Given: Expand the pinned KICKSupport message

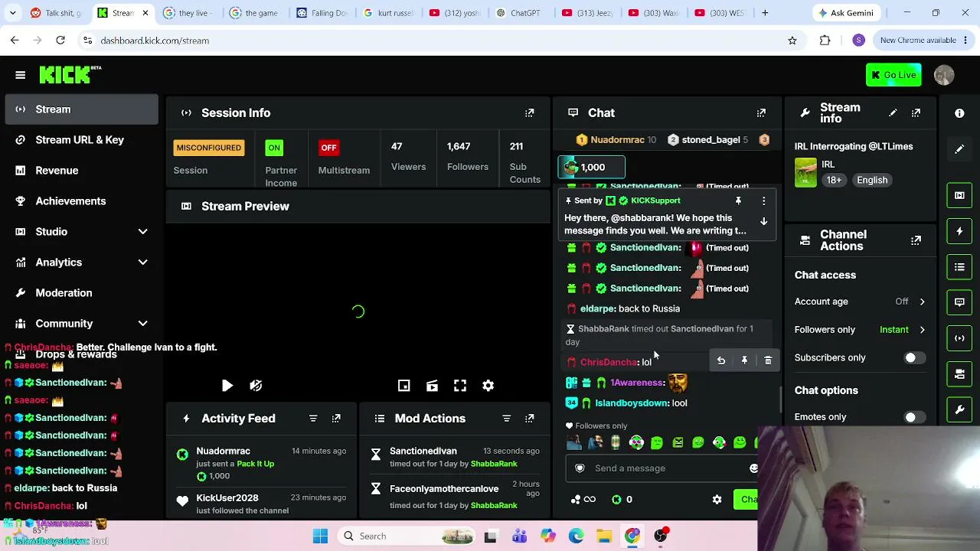Looking at the screenshot, I should click(763, 221).
